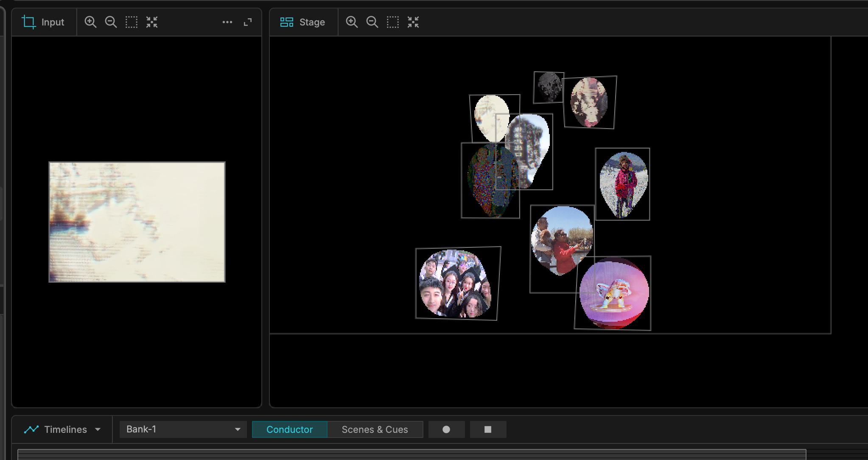The height and width of the screenshot is (460, 868).
Task: Open Input panel three-dots menu
Action: (x=227, y=22)
